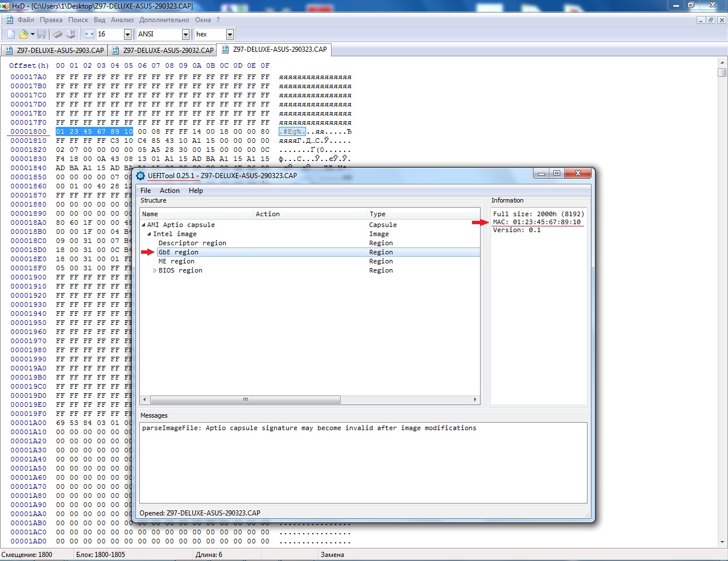Select BIOS region tree item
Viewport: 728px width, 561px height.
click(180, 270)
